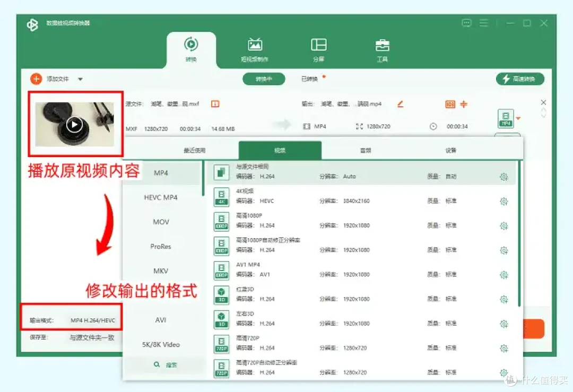Click the 高清720P preset icon
This screenshot has height=392, width=573.
click(x=221, y=344)
